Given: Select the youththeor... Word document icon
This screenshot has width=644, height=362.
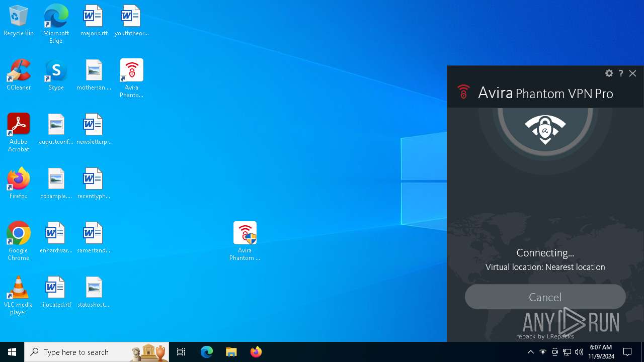Looking at the screenshot, I should [x=132, y=21].
